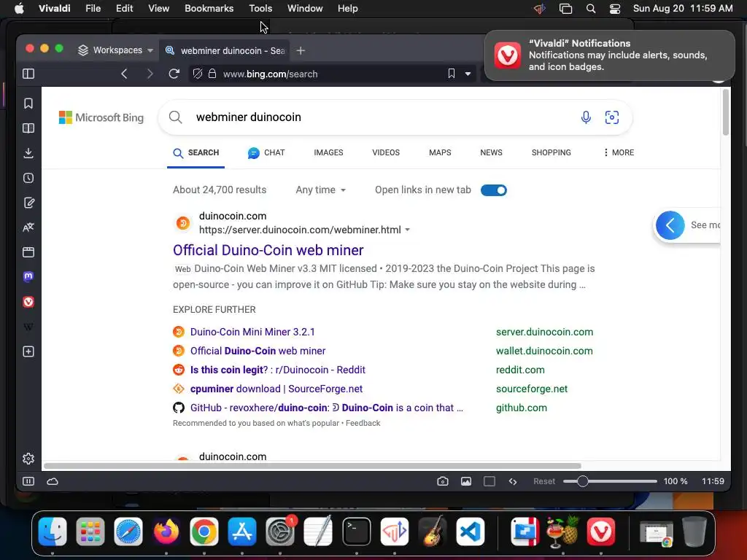Search using voice microphone icon
This screenshot has height=560, width=747.
click(x=586, y=117)
